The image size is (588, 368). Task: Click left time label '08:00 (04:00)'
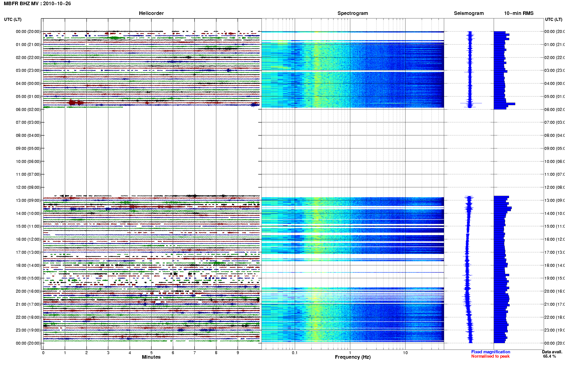(x=28, y=135)
